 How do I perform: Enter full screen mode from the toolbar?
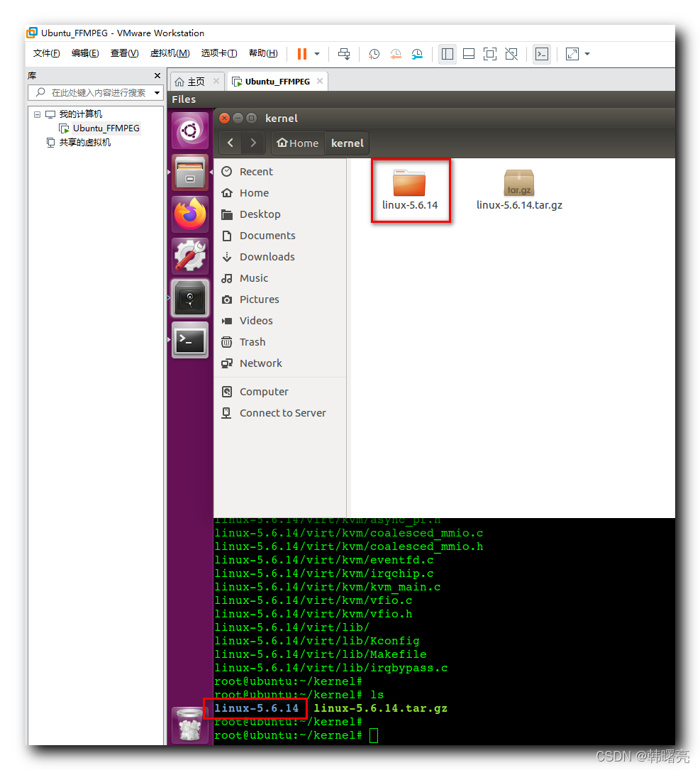(489, 54)
